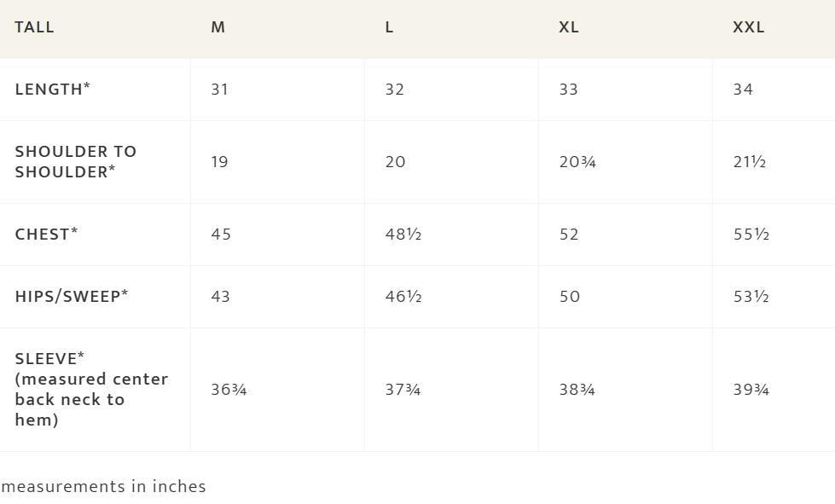Click the 'measurements in inches' note
This screenshot has height=504, width=835.
point(103,487)
